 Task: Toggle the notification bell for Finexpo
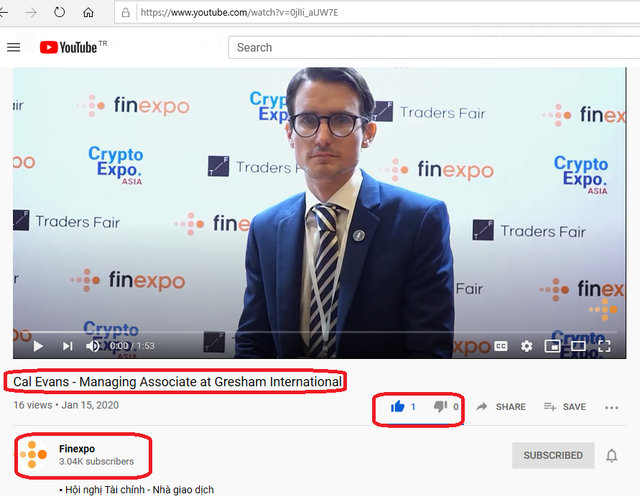coord(611,456)
